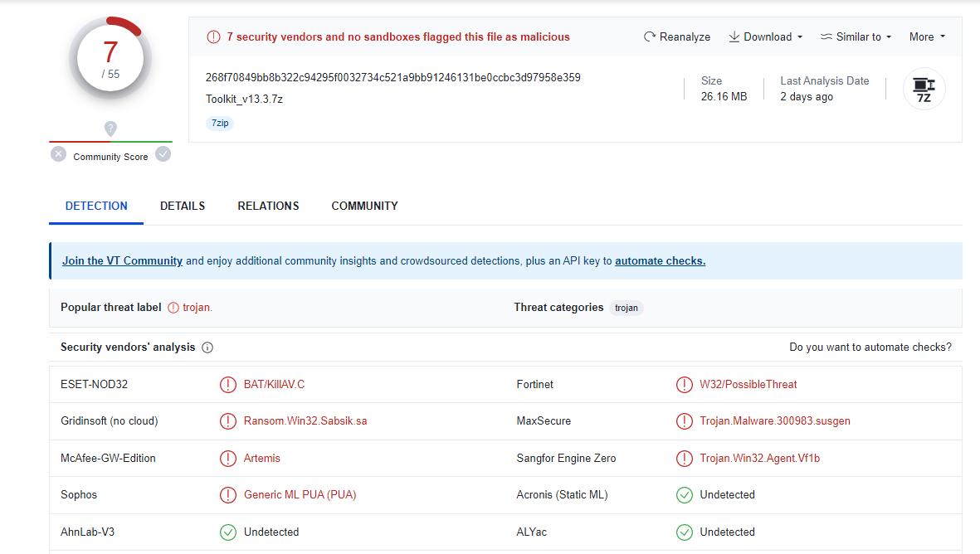Image resolution: width=980 pixels, height=554 pixels.
Task: Vote negative with the X community button
Action: (58, 154)
